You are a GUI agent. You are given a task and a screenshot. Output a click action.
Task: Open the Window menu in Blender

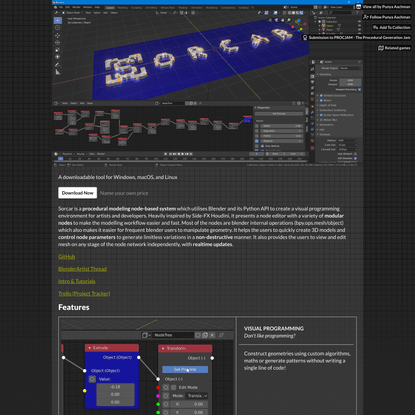click(87, 7)
